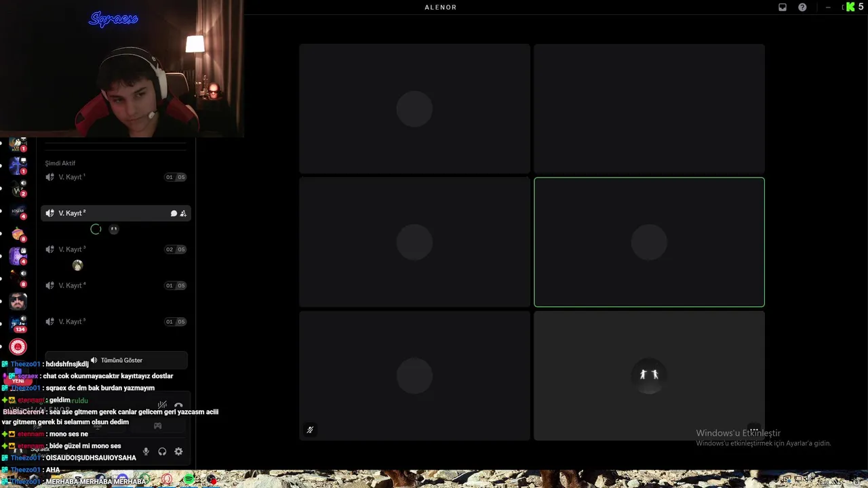Click user count badge of V. Kayıt 3
This screenshot has height=488, width=868.
click(176, 249)
